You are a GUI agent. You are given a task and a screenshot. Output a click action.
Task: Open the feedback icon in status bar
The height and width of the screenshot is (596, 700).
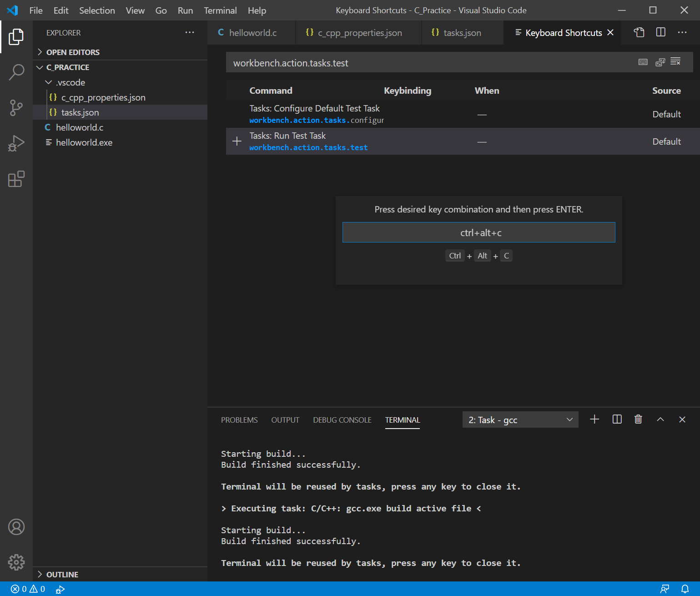click(665, 589)
